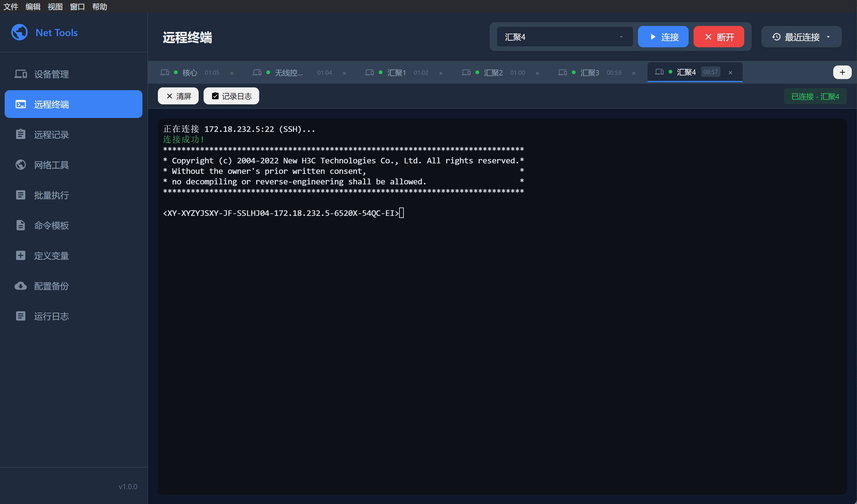Click 清屏 to clear the terminal
The height and width of the screenshot is (504, 857).
tap(178, 96)
